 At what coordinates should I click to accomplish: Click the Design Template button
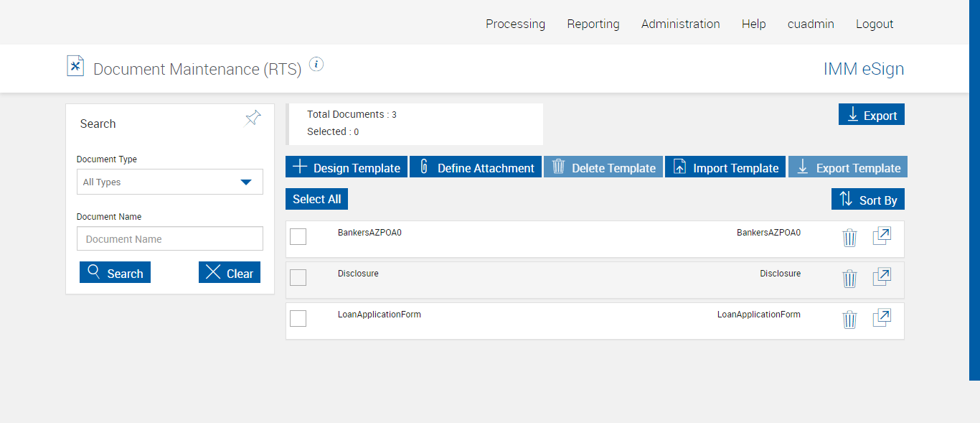[347, 167]
